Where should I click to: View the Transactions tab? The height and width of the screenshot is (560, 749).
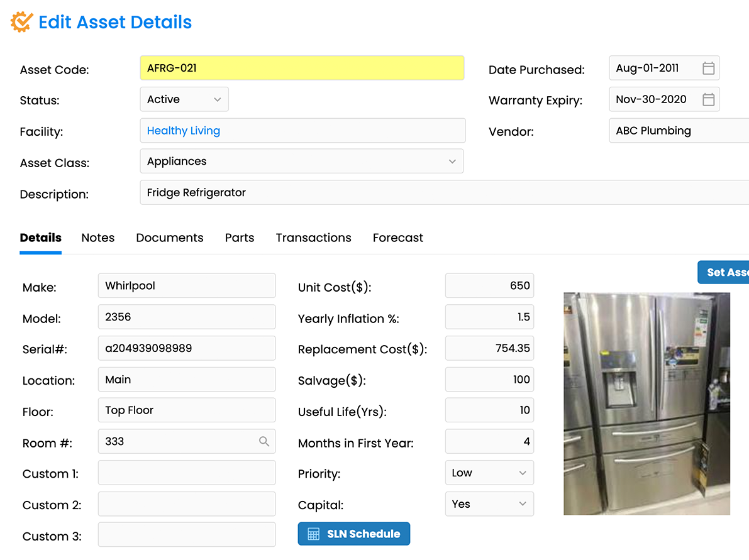[313, 238]
